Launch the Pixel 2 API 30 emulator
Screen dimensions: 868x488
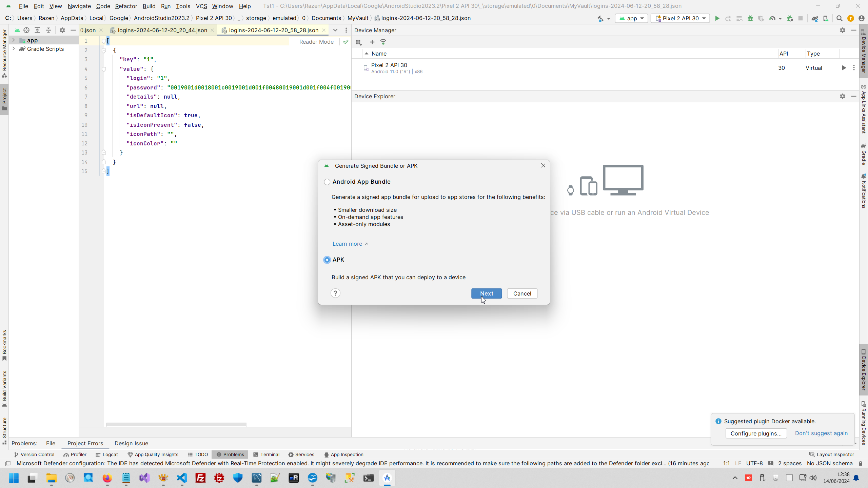pyautogui.click(x=844, y=68)
